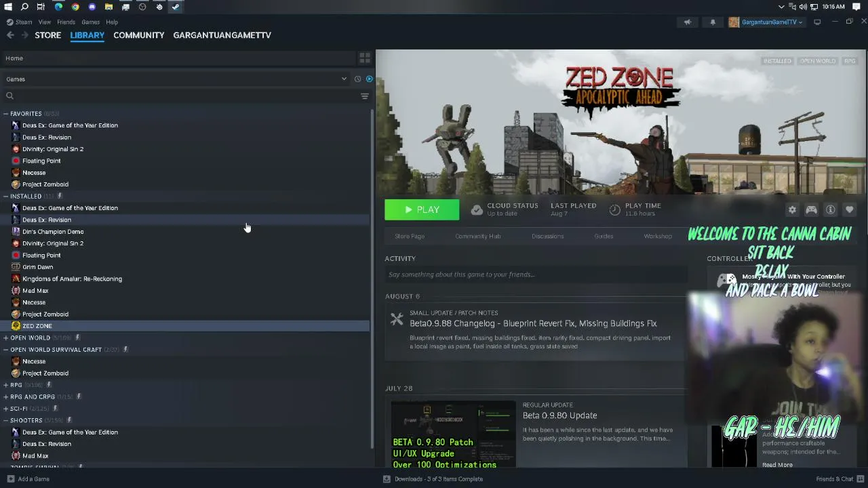Open the Guides link
The image size is (868, 488).
(604, 237)
